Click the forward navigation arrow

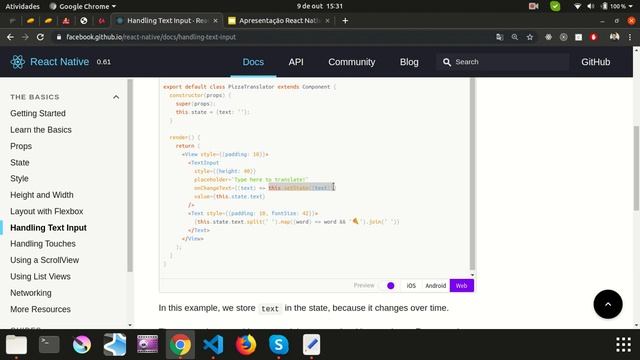(25, 37)
